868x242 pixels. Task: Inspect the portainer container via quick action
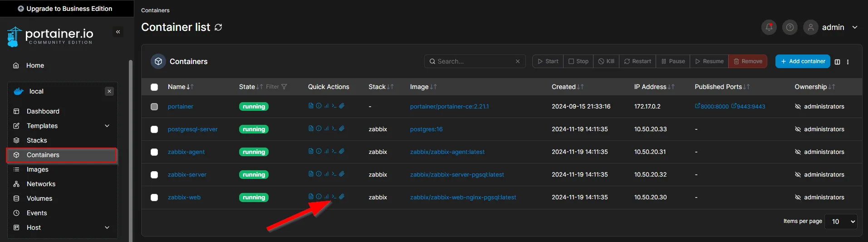(x=319, y=106)
